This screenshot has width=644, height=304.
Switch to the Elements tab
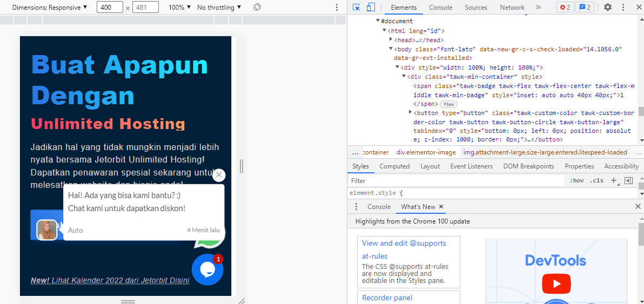404,7
